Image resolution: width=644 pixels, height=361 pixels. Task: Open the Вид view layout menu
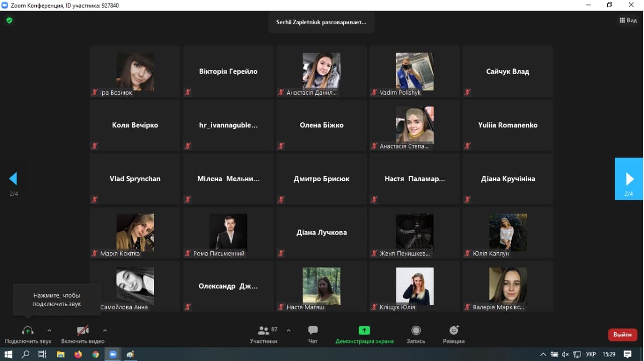pyautogui.click(x=628, y=21)
